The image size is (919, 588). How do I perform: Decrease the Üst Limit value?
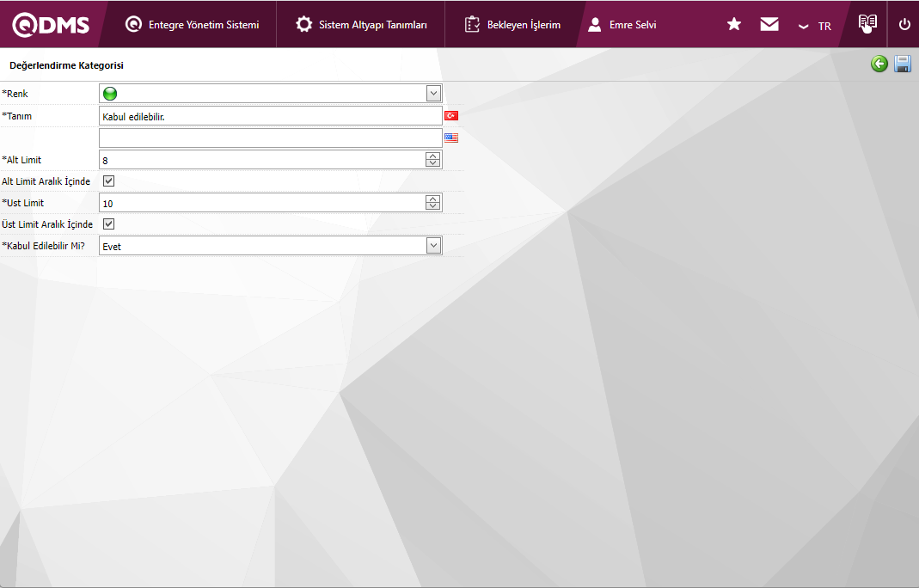point(432,206)
